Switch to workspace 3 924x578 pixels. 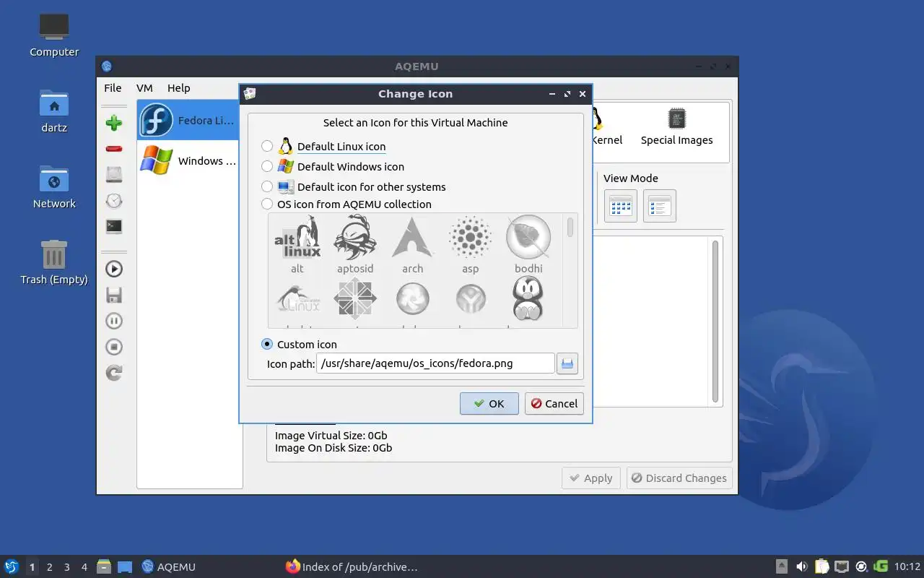pos(66,567)
